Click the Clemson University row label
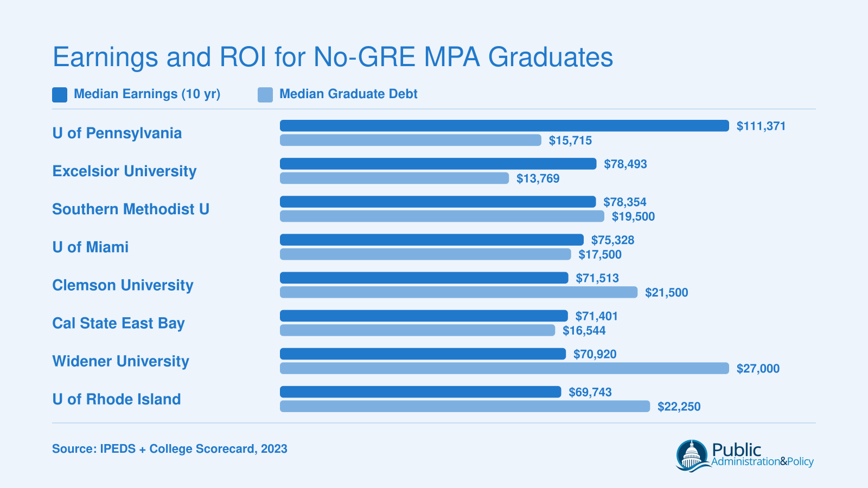868x488 pixels. pos(123,285)
